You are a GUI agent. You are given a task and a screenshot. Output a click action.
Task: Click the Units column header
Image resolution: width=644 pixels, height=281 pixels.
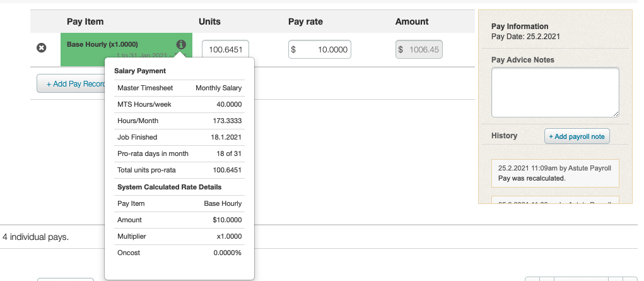[209, 21]
